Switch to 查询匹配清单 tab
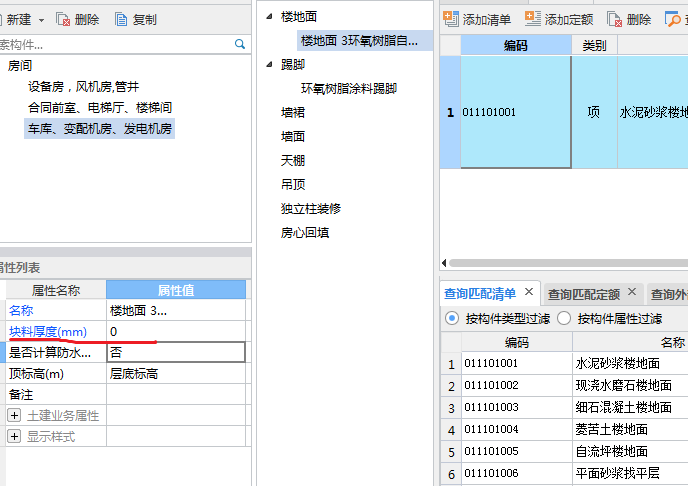Screen dimensions: 688x486 (480, 294)
